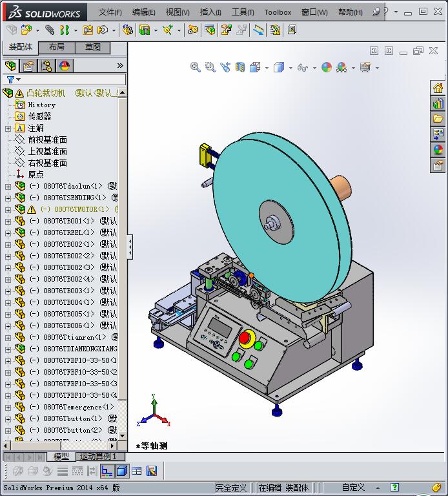Expand the 注解 annotations node
The height and width of the screenshot is (496, 448).
pyautogui.click(x=8, y=129)
